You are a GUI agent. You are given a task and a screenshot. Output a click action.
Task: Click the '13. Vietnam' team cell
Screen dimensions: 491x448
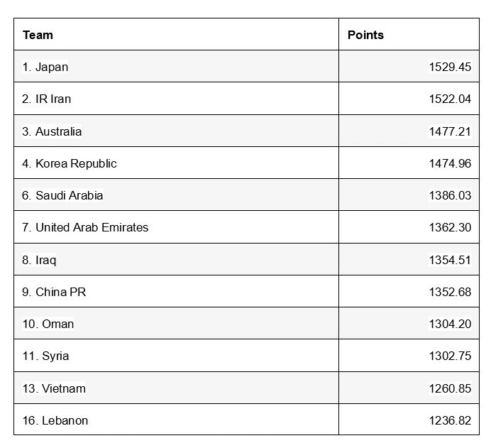coord(54,388)
